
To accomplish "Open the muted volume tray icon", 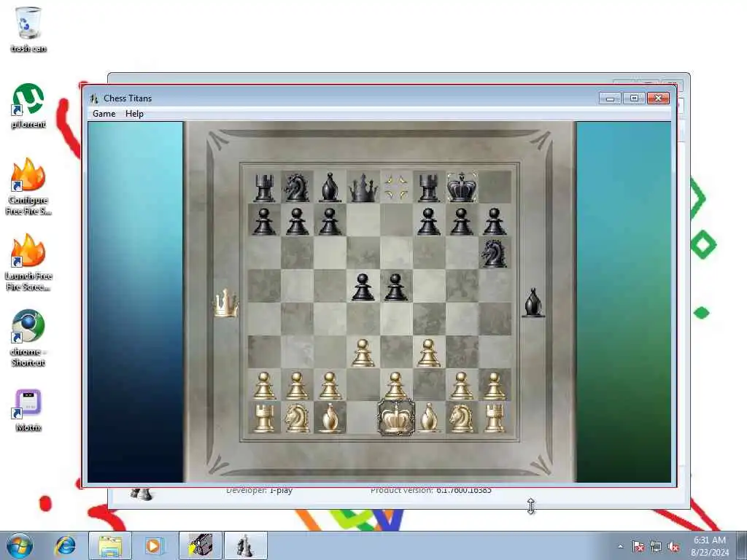I will tap(673, 546).
